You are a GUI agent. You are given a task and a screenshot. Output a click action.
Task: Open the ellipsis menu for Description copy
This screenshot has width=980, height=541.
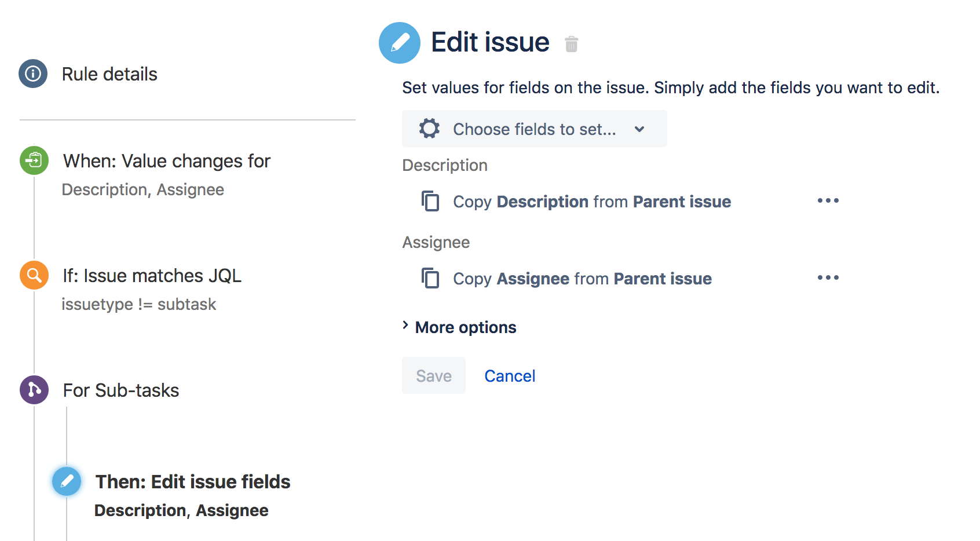828,200
